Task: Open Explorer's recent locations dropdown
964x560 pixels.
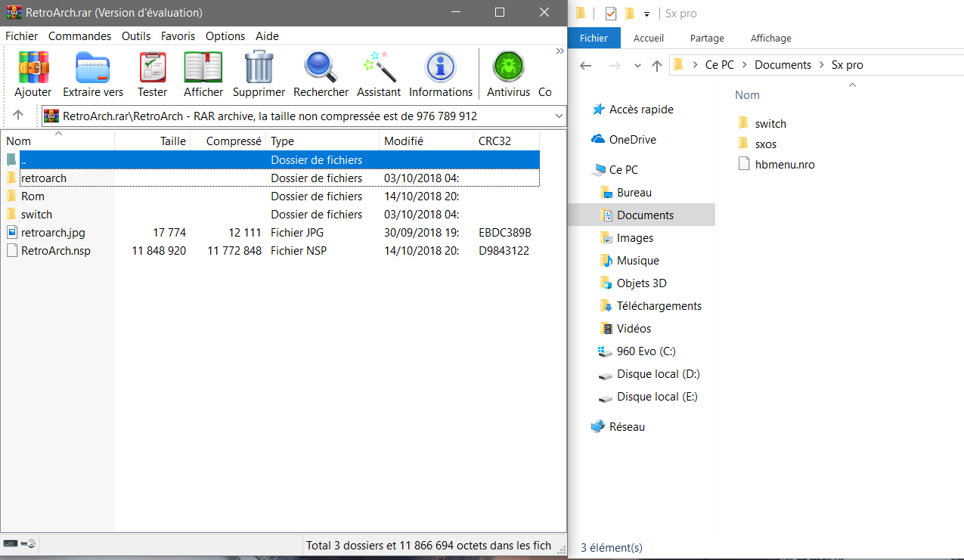Action: 637,66
